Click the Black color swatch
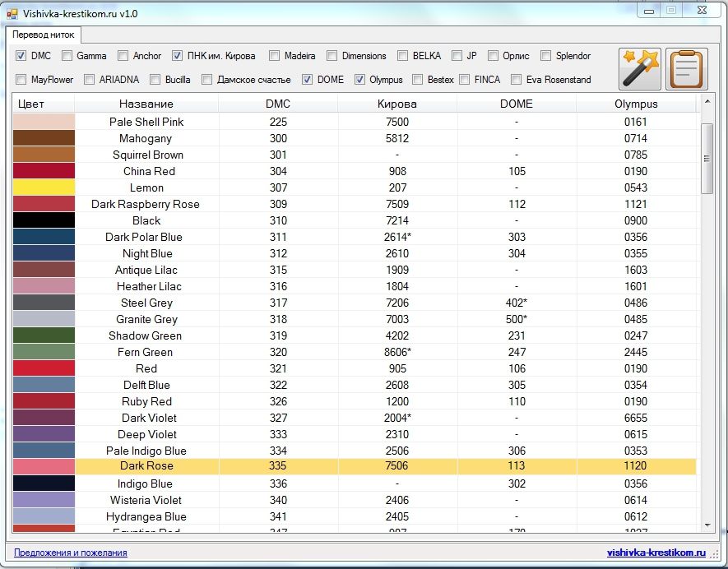The image size is (728, 569). tap(44, 220)
